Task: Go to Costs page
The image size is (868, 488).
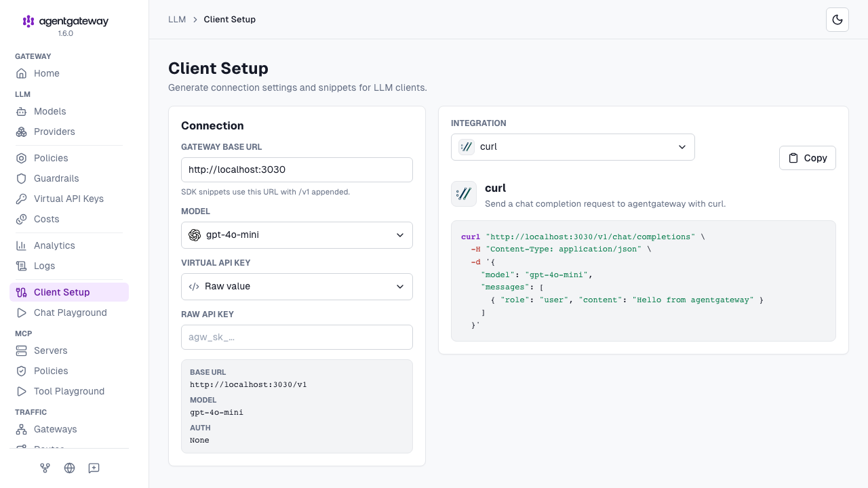Action: 69,219
